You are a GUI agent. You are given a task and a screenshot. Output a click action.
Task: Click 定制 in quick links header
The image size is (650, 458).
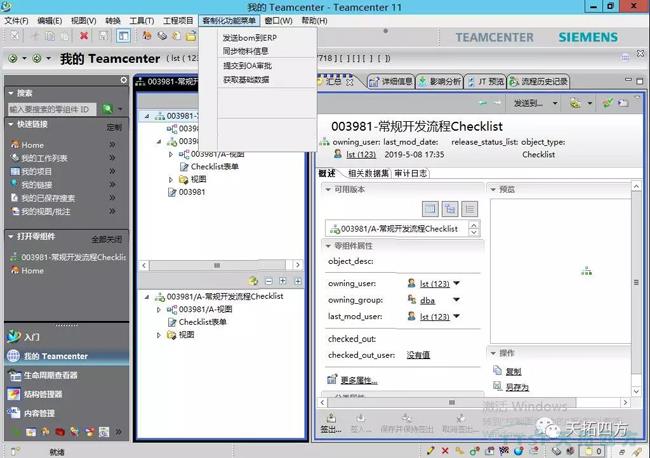[114, 127]
